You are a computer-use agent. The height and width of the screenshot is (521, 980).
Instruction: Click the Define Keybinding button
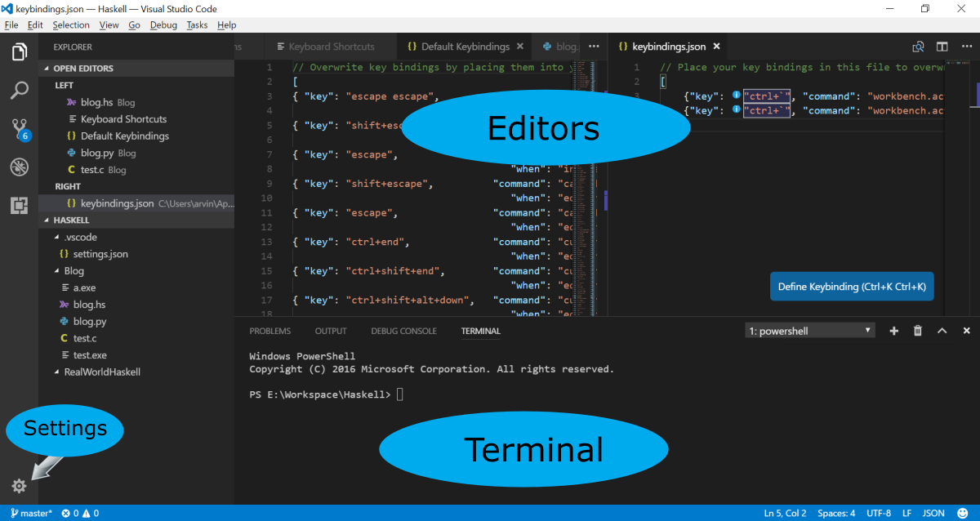click(852, 286)
